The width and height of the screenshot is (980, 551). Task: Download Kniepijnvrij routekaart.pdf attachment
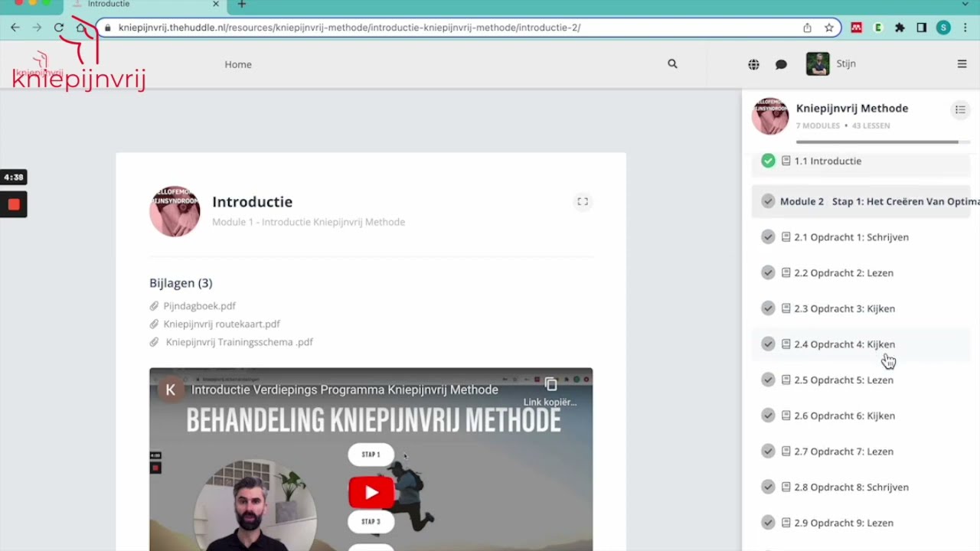(x=221, y=324)
